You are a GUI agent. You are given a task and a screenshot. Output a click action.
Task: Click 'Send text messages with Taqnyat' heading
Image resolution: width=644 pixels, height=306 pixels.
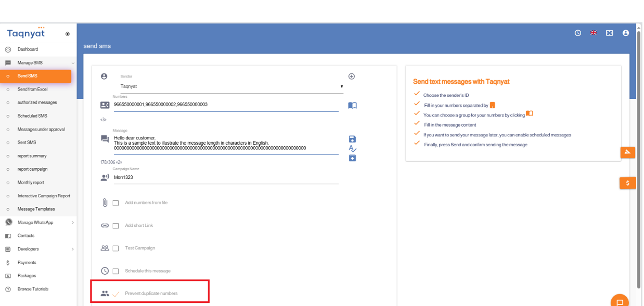[x=461, y=82]
